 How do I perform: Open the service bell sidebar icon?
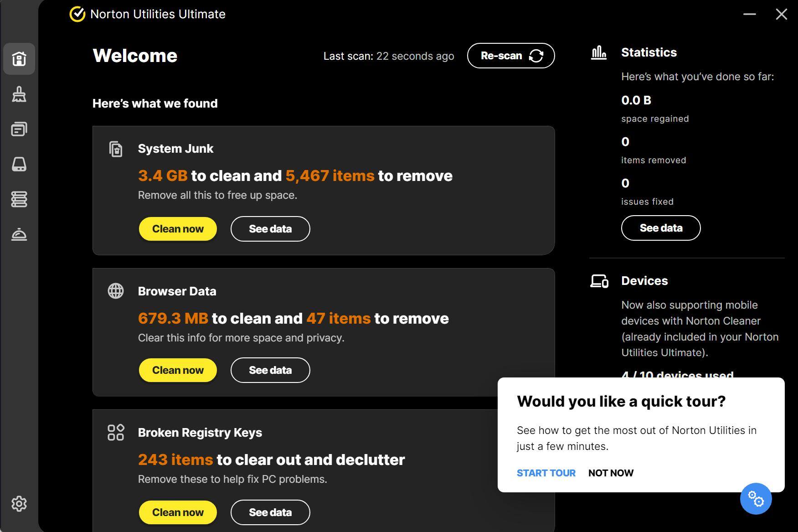click(19, 234)
